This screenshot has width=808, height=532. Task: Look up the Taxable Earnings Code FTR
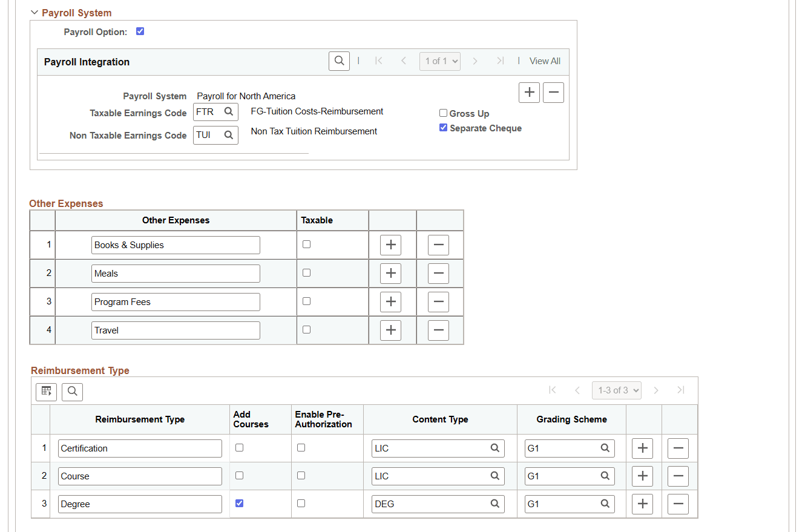coord(228,112)
